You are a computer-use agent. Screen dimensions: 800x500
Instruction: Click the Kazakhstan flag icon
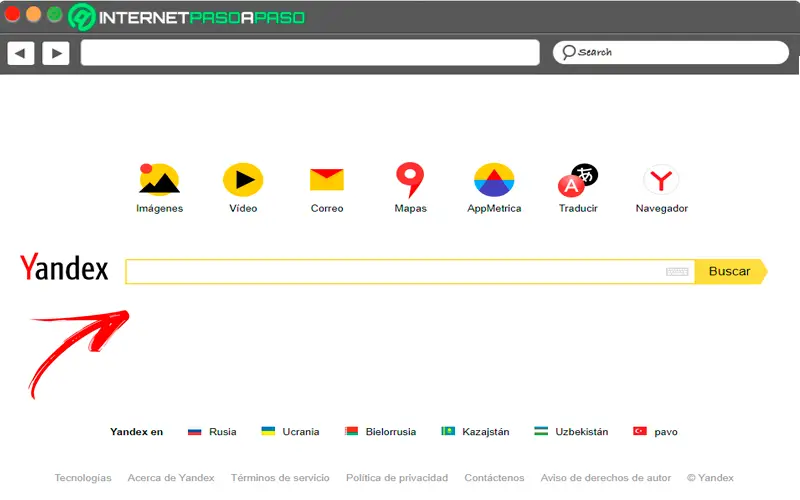(448, 431)
